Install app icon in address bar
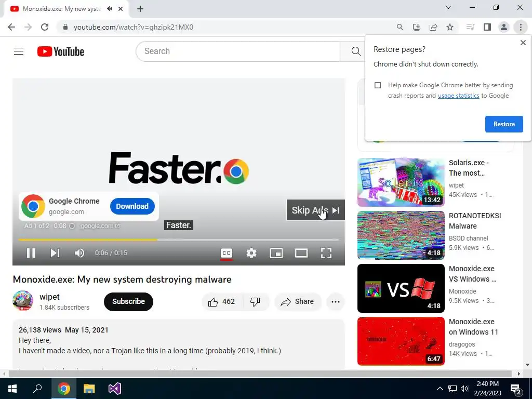 point(417,27)
